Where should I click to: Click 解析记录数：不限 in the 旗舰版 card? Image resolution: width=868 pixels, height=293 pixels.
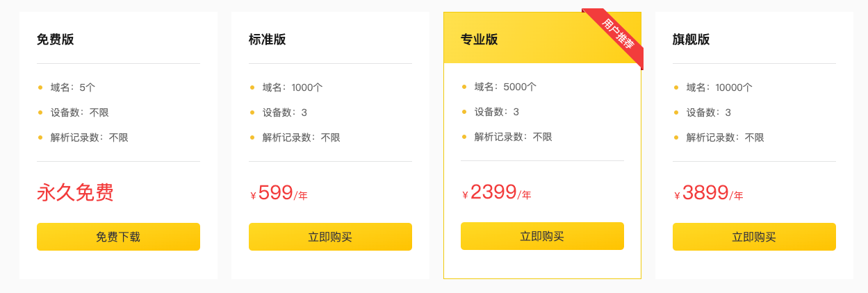pyautogui.click(x=725, y=137)
